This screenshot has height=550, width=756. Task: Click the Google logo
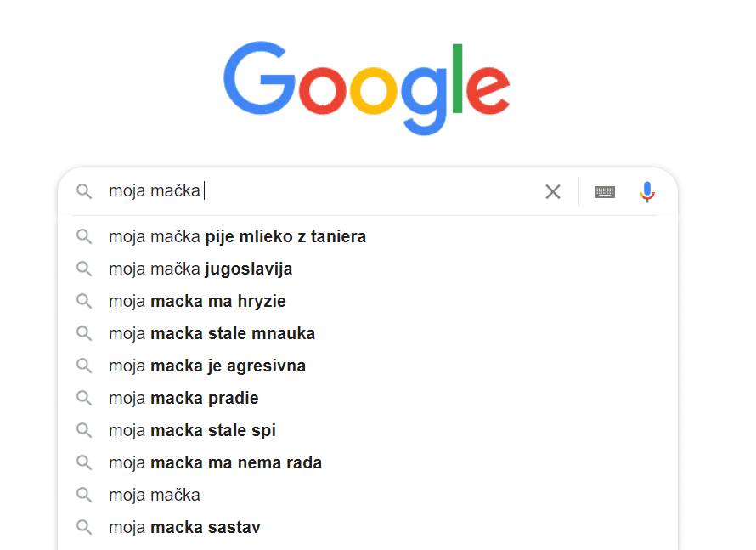click(366, 88)
